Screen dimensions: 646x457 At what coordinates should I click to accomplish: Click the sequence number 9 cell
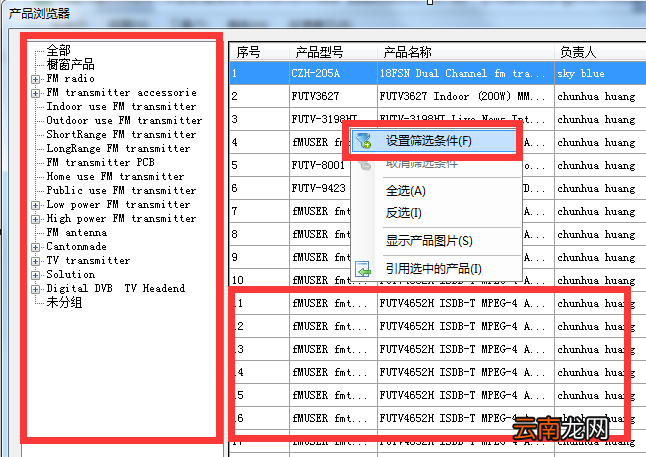click(x=259, y=258)
